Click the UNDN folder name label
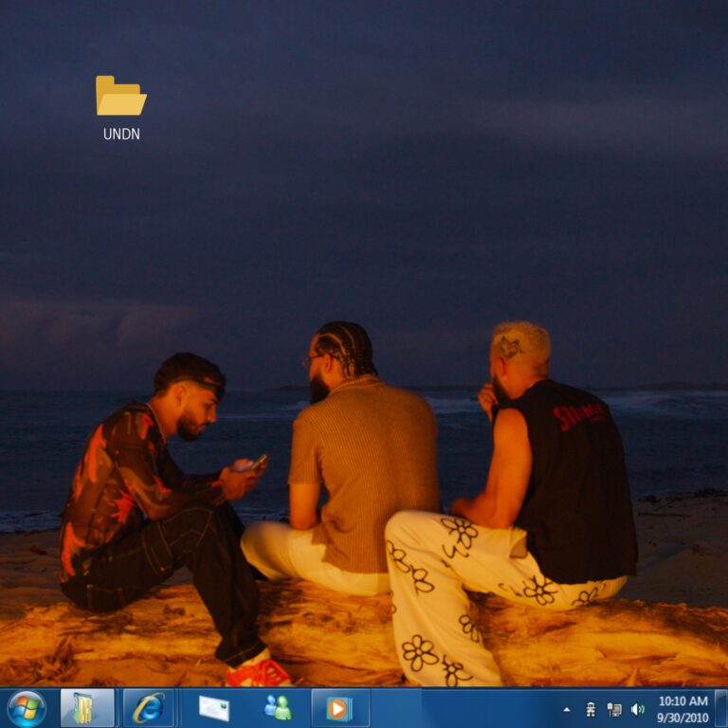 (121, 135)
